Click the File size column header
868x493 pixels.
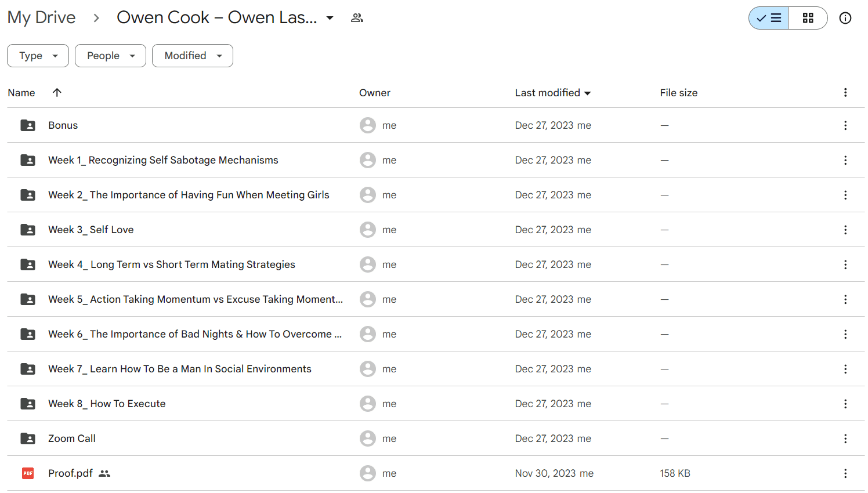pyautogui.click(x=679, y=93)
